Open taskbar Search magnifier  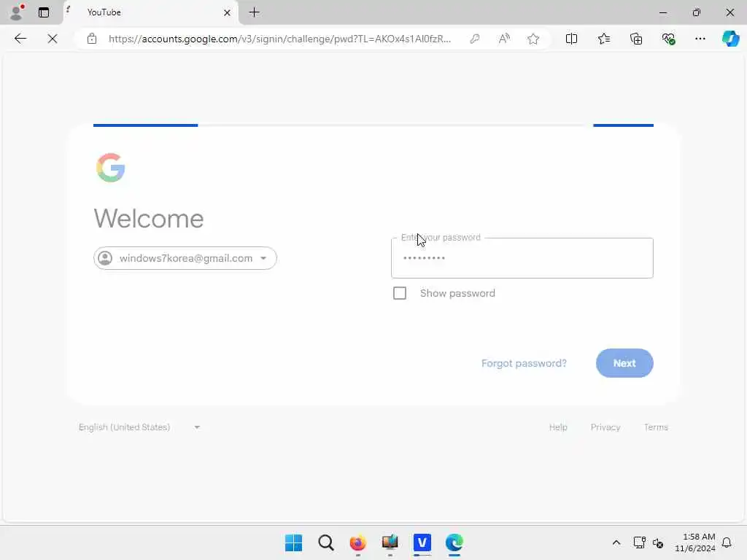point(326,542)
